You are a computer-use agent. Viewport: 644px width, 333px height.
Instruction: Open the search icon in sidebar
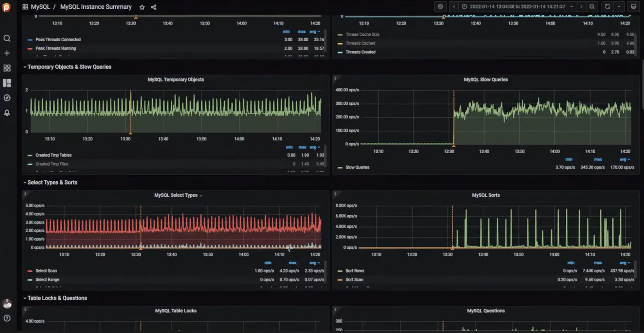click(7, 38)
